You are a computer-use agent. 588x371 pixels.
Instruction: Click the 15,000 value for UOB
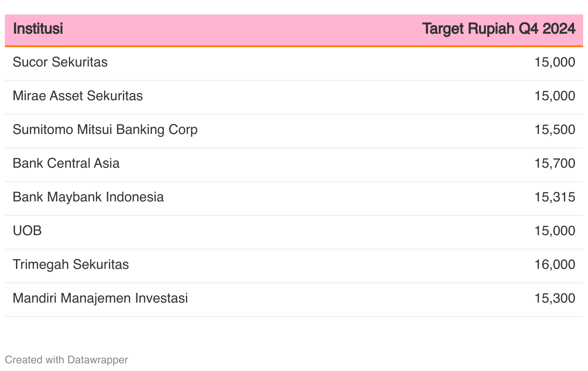[555, 231]
